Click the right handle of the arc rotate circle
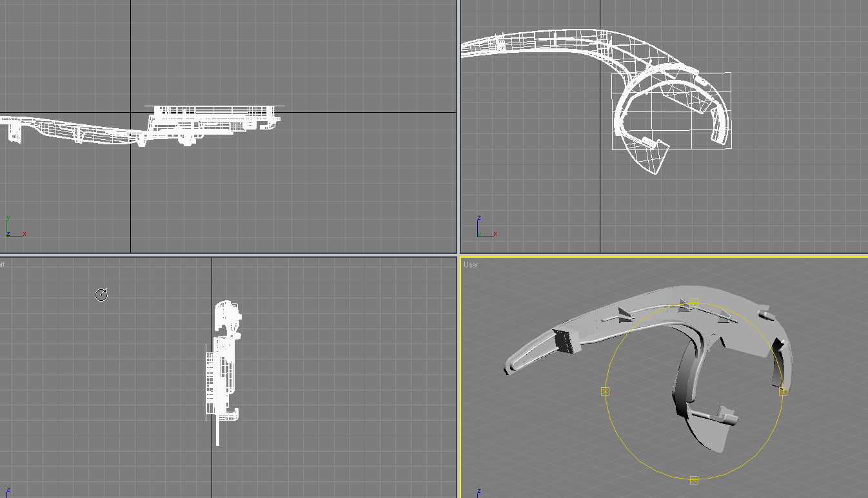868x498 pixels. 783,391
